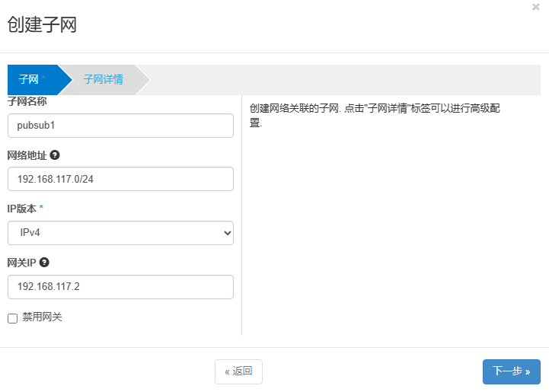Click the 子网名称 field label
Viewport: 549px width, 392px height.
pos(27,101)
